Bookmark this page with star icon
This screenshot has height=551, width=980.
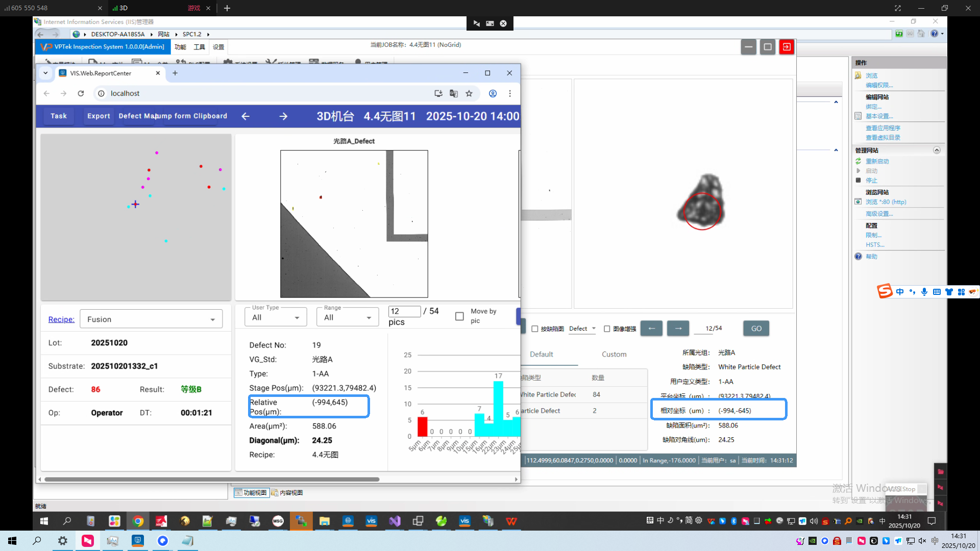[469, 93]
